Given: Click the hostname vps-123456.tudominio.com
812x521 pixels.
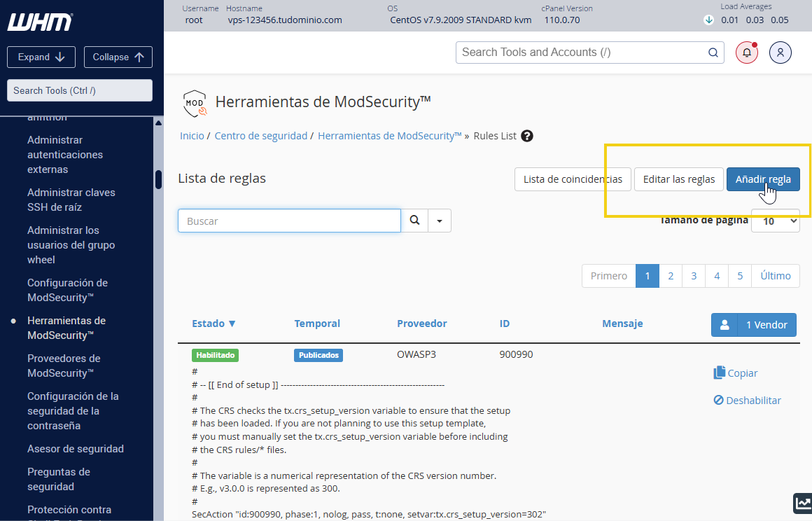Looking at the screenshot, I should coord(285,20).
